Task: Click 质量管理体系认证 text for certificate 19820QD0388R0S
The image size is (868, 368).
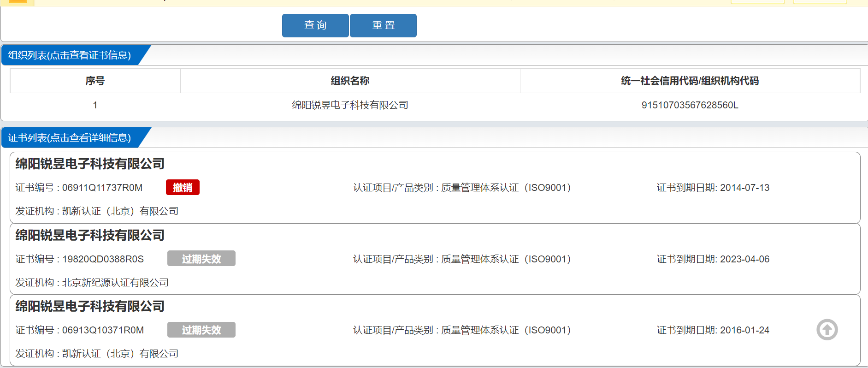Action: (506, 259)
